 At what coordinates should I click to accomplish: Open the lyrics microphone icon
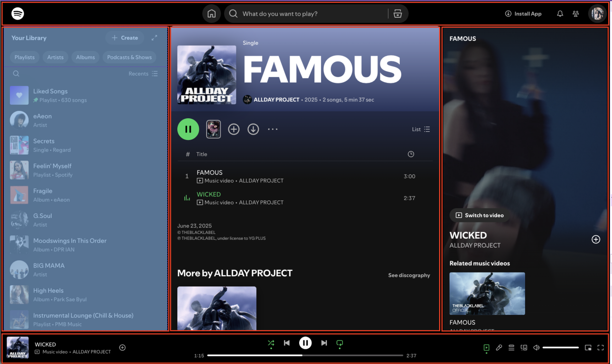[499, 348]
